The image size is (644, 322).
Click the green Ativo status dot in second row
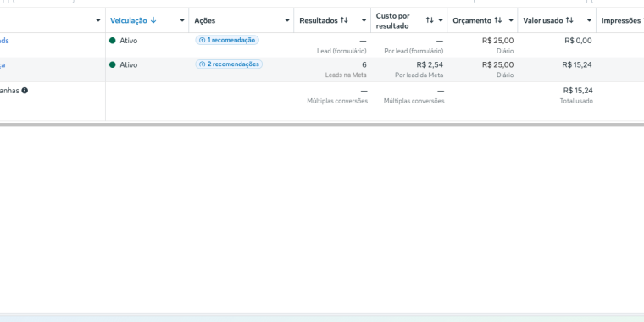113,64
